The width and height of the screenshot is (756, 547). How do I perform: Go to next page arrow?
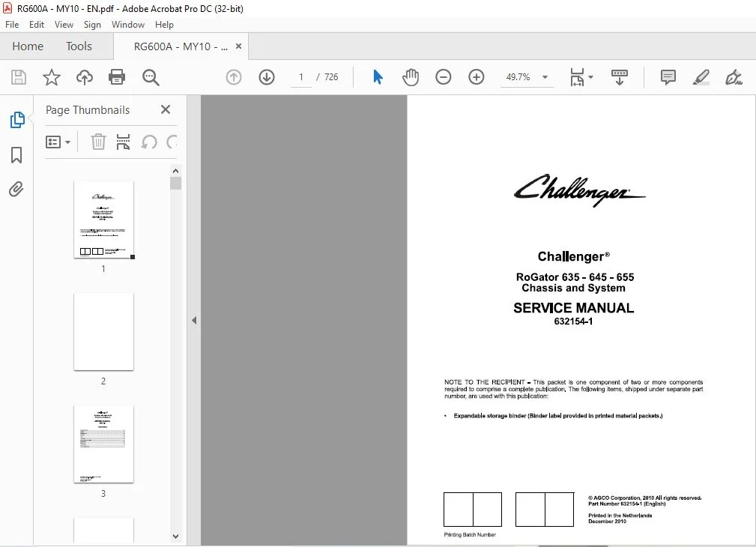tap(267, 77)
